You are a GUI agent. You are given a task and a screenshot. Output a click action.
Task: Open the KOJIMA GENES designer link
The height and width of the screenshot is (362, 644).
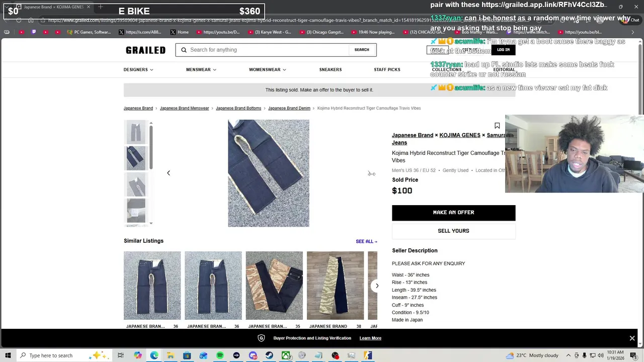460,135
